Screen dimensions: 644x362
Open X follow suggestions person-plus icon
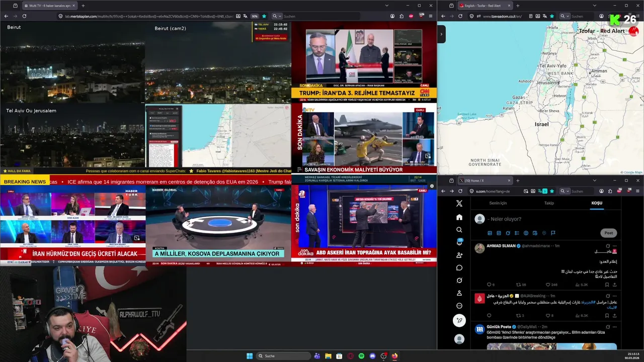(x=459, y=255)
